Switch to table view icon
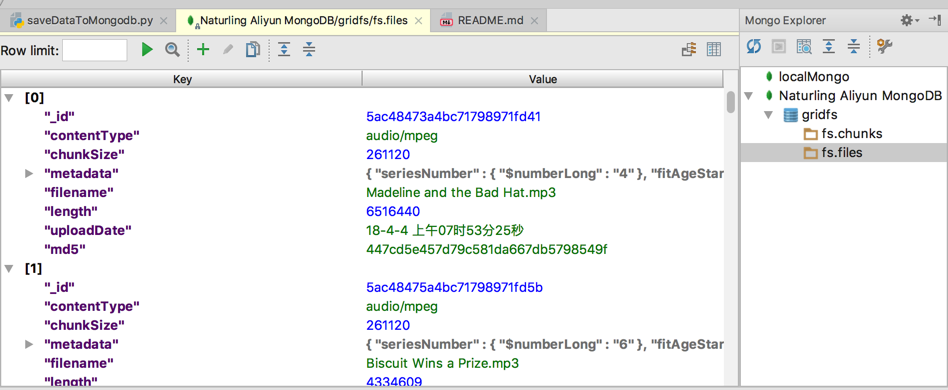This screenshot has height=390, width=948. pos(714,50)
